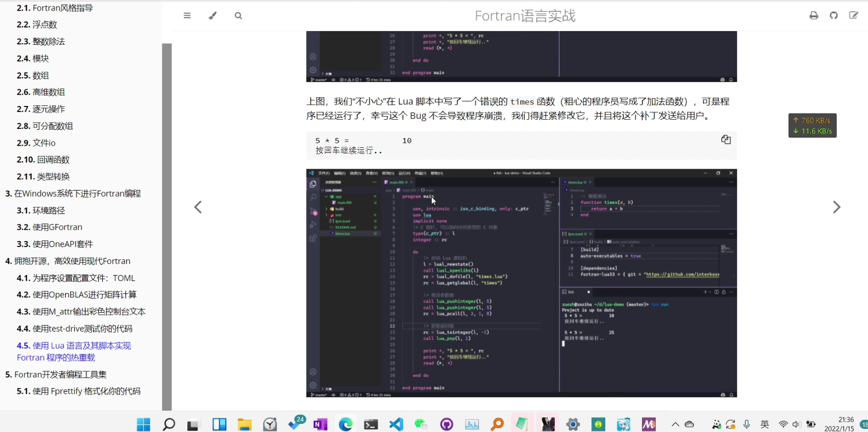Image resolution: width=868 pixels, height=432 pixels.
Task: Open chapter 5 Fortran开发者编程工具集
Action: coord(56,374)
